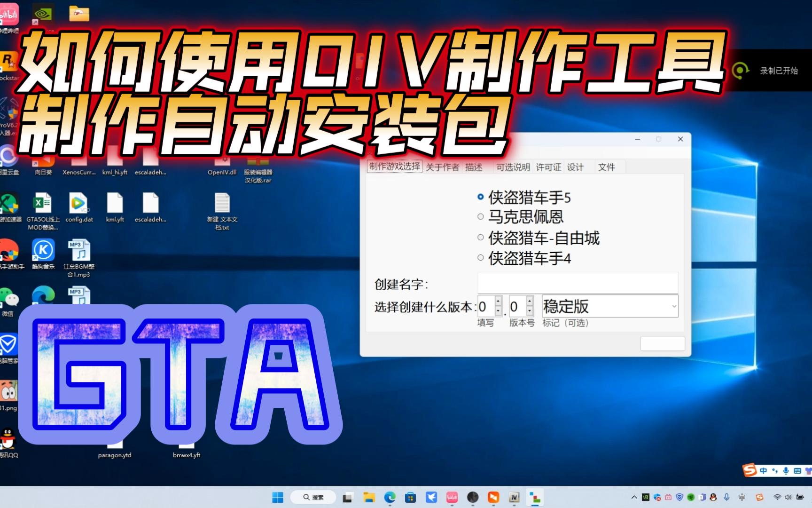Toggle the 中 mode on Sogou toolbar
Viewport: 812px width, 508px height.
763,470
